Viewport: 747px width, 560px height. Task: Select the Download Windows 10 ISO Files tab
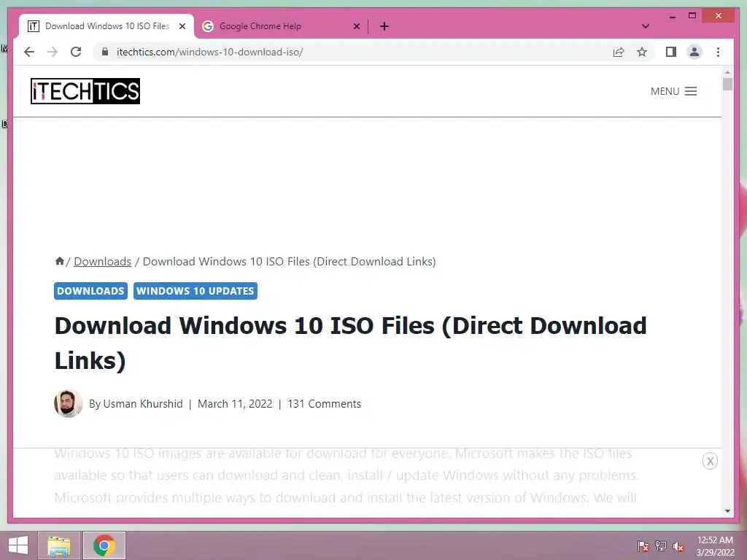(107, 26)
